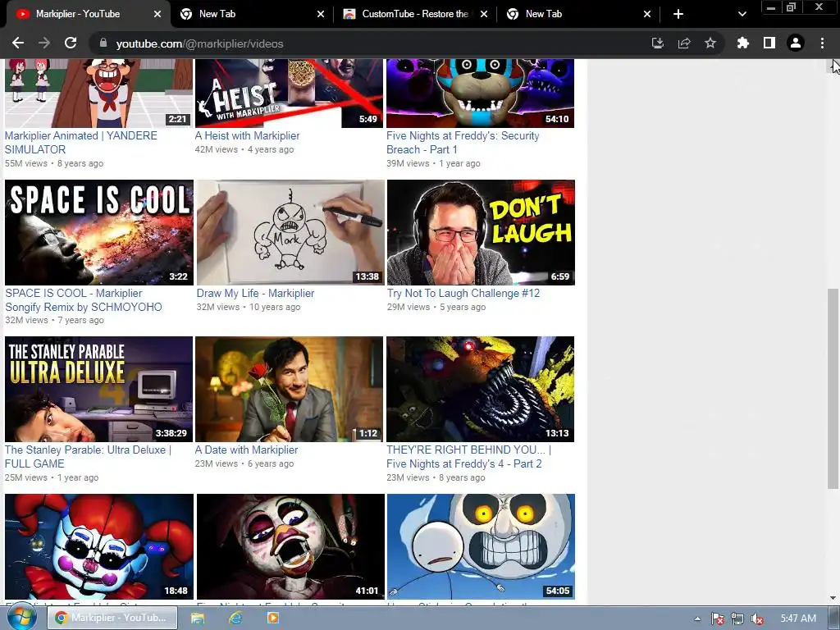
Task: Click the A Heist with Markiplier thumbnail
Action: click(x=290, y=94)
